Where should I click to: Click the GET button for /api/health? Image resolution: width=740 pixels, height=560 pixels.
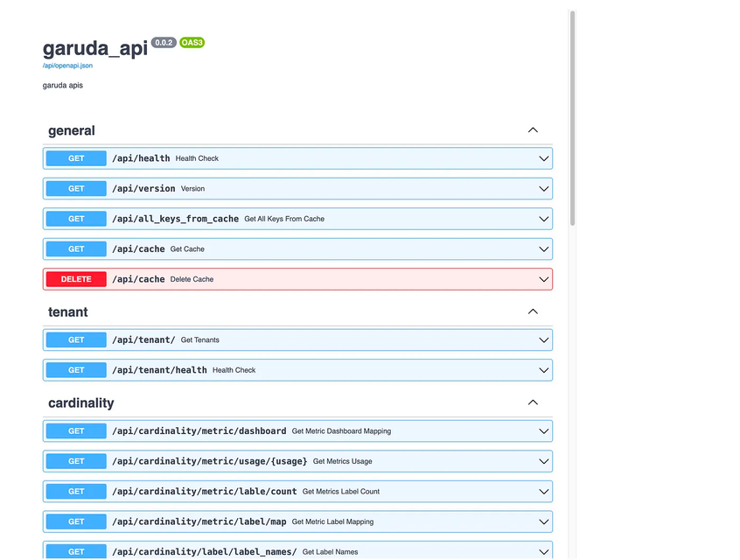(x=76, y=158)
